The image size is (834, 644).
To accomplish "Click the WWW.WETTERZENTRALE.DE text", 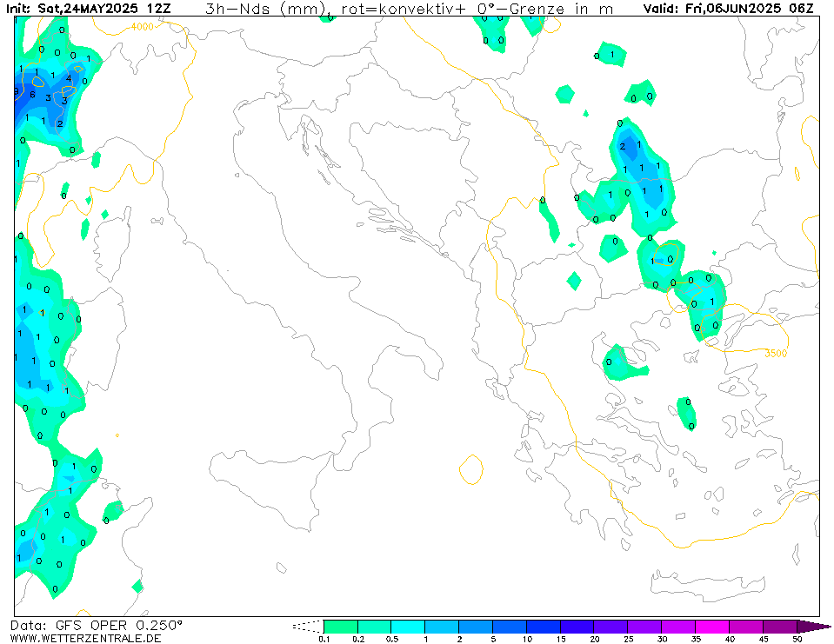I will coord(85,638).
